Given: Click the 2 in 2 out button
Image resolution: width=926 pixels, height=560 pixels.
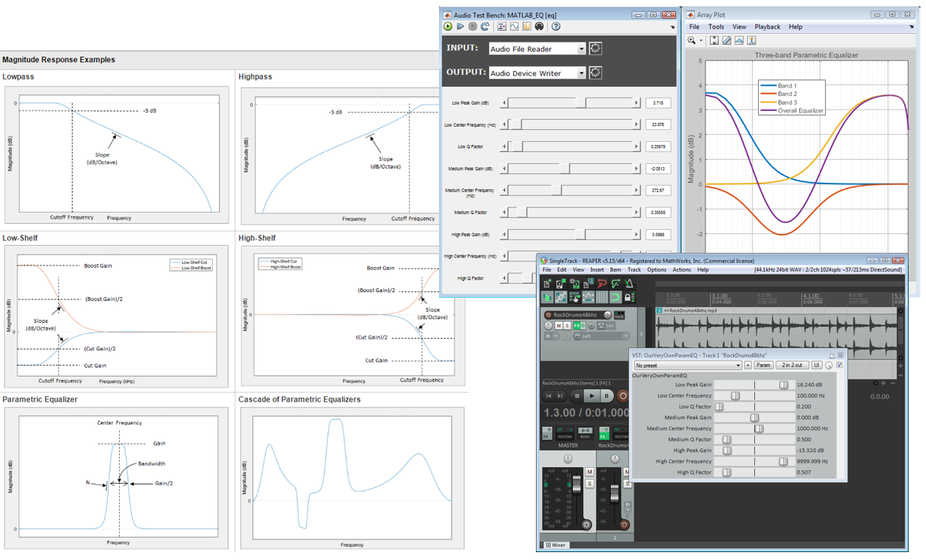Looking at the screenshot, I should [792, 365].
